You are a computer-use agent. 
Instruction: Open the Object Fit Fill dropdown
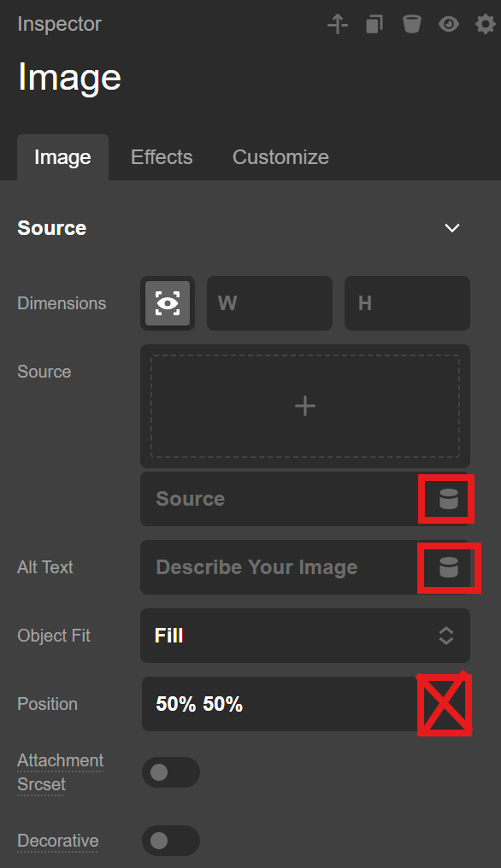coord(305,636)
